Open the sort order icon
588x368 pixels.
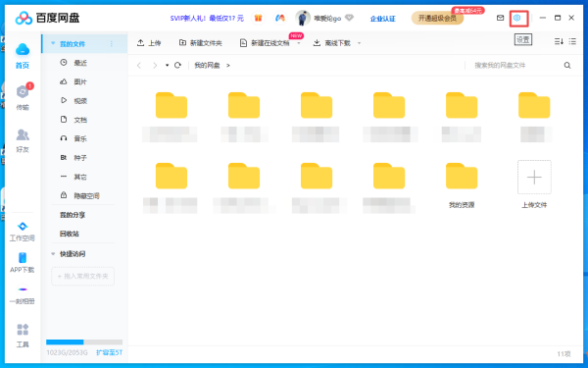(559, 41)
